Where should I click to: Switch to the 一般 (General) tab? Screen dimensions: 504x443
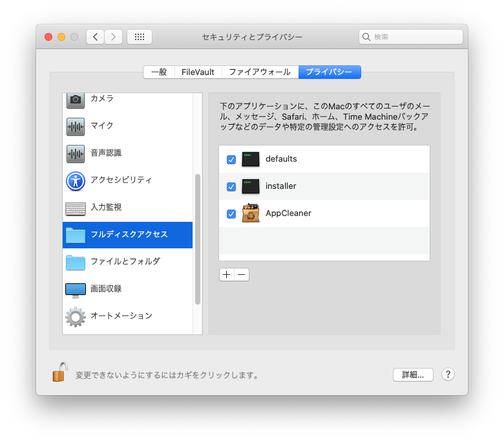point(159,72)
